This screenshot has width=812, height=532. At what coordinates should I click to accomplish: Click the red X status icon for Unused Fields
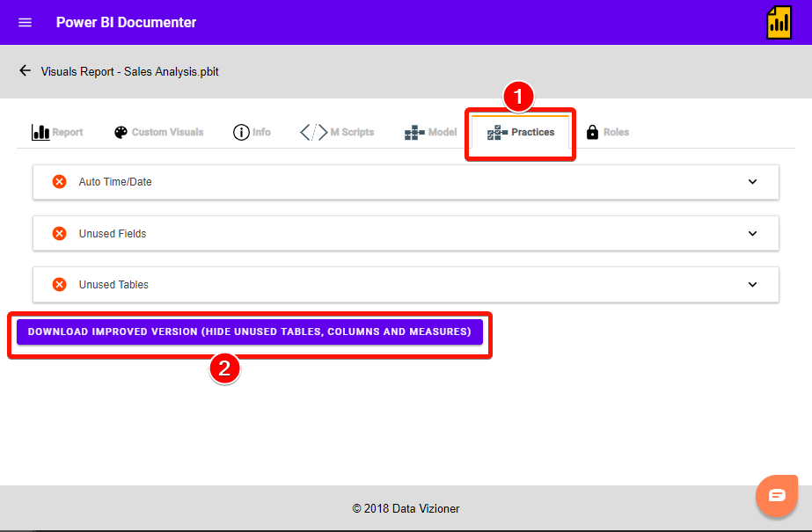(x=60, y=233)
